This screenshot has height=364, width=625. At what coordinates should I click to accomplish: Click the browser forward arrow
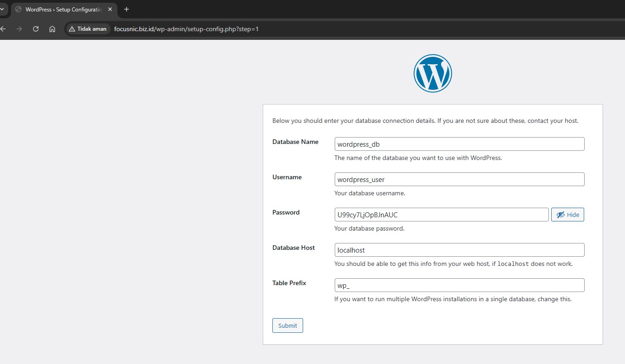point(19,29)
